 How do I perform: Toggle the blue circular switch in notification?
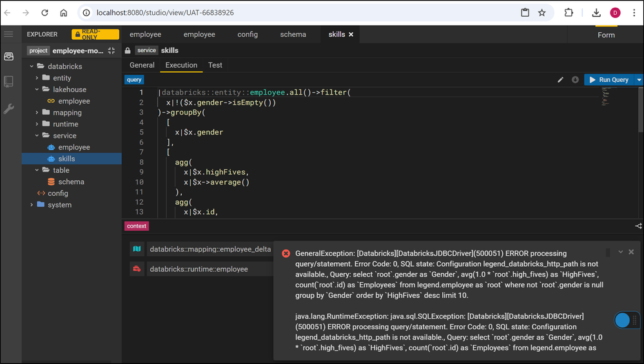pyautogui.click(x=622, y=320)
